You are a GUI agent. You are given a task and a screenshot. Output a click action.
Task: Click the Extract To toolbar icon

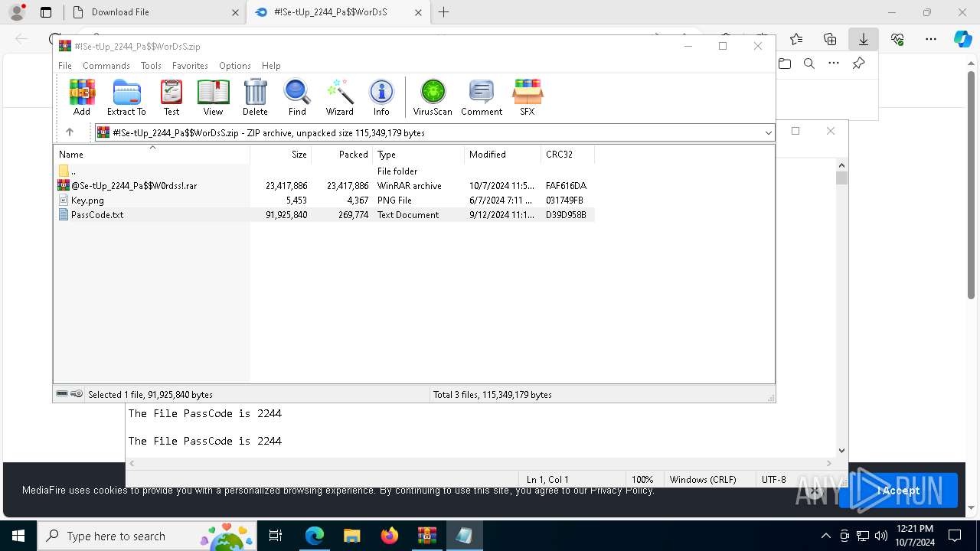(126, 97)
